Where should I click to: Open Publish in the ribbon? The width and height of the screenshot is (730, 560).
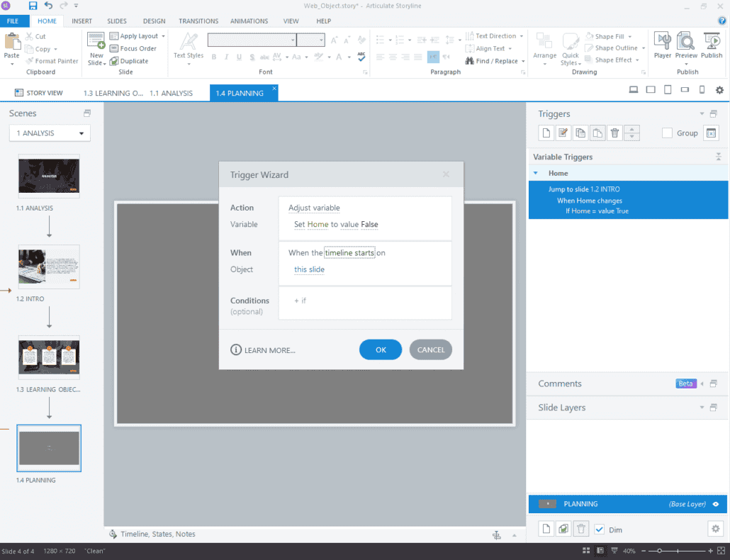coord(711,46)
